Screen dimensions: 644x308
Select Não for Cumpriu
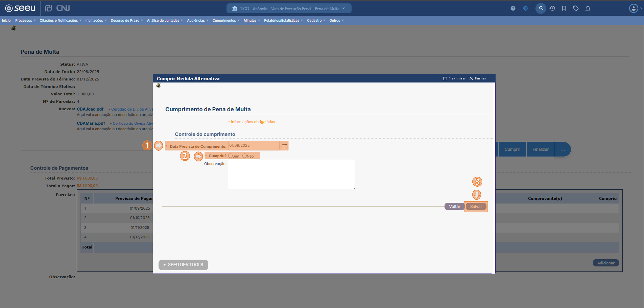tap(244, 156)
